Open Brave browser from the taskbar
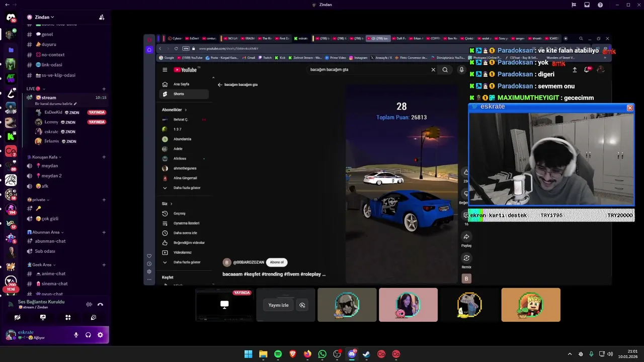Viewport: 644px width, 362px height. [x=293, y=354]
